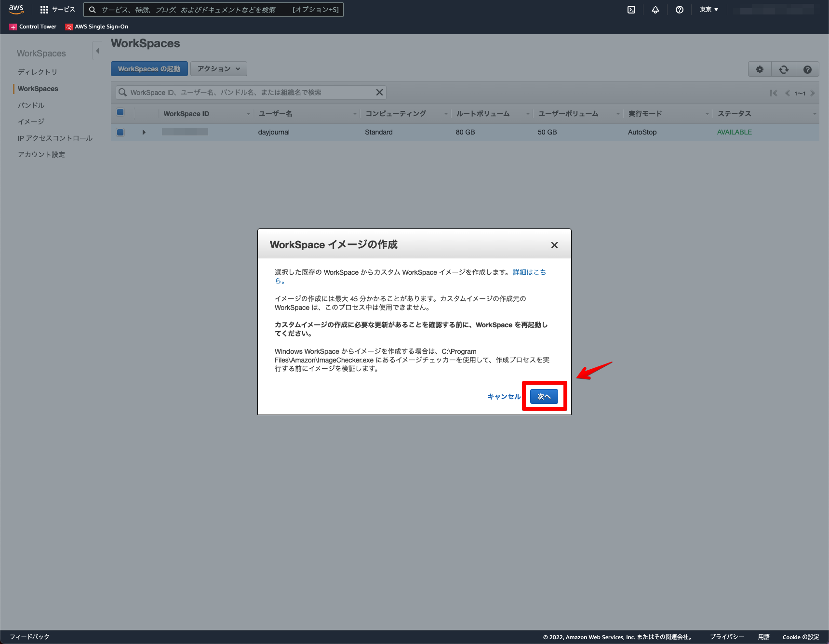
Task: Open the 詳細はこちら link in the dialog
Action: (x=529, y=272)
